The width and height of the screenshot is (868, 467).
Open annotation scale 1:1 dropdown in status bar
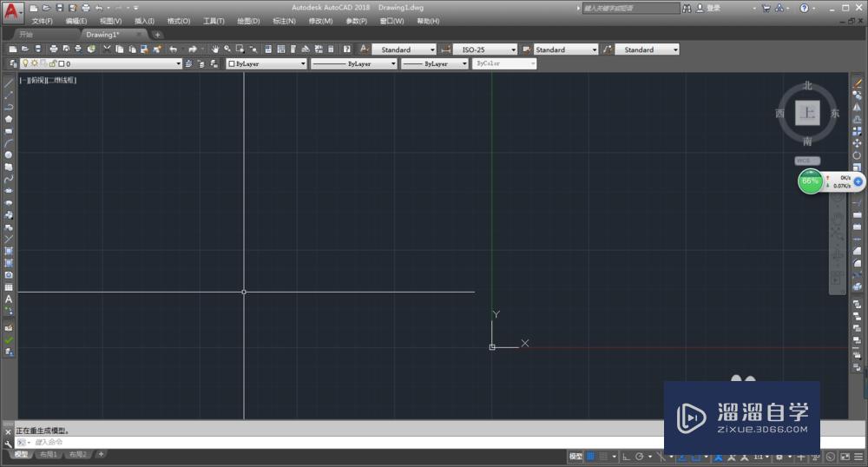pyautogui.click(x=762, y=457)
